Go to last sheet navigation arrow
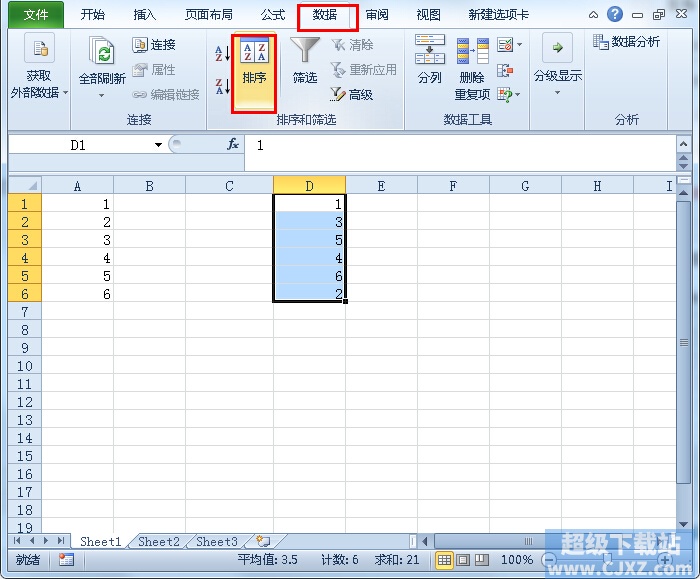Image resolution: width=700 pixels, height=579 pixels. point(61,541)
